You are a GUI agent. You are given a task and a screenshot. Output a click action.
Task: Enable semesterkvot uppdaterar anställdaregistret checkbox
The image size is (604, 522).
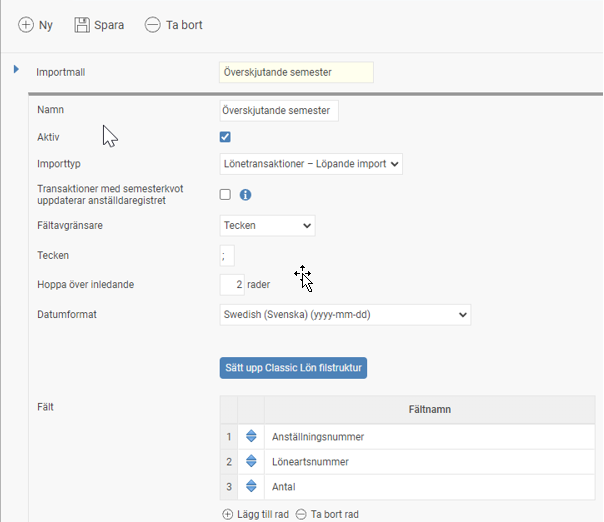coord(226,194)
